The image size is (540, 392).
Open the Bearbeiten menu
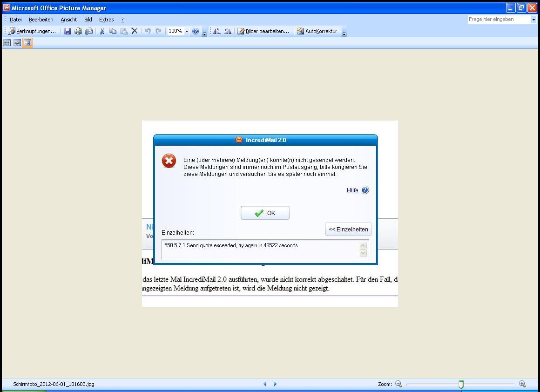[41, 20]
